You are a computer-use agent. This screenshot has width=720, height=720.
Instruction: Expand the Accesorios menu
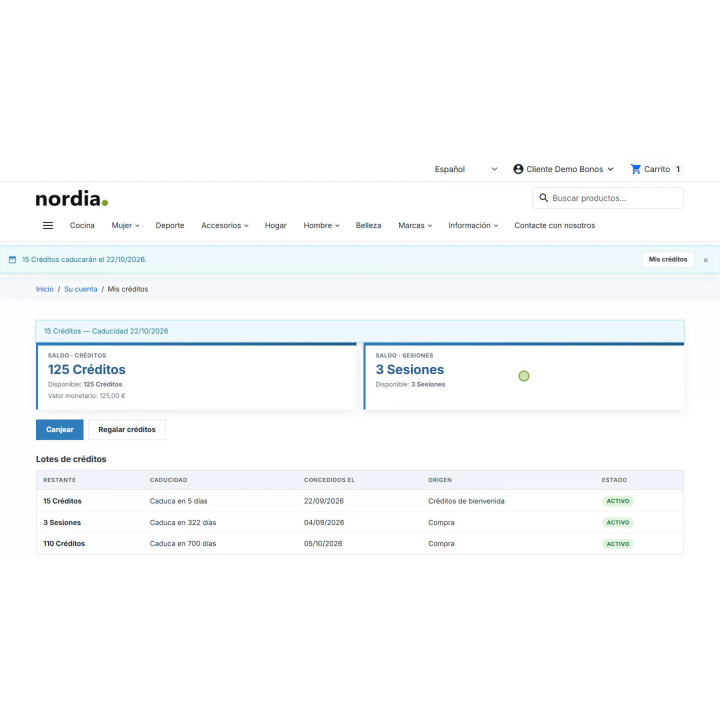point(225,225)
